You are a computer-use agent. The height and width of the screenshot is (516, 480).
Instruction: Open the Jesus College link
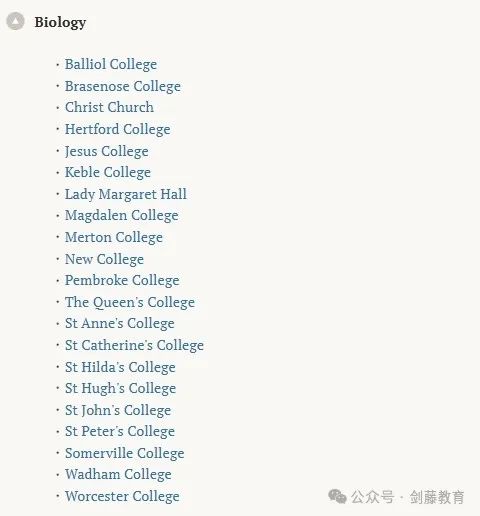click(107, 151)
